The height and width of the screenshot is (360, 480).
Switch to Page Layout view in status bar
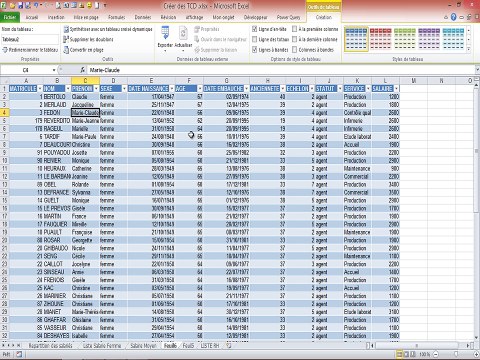coord(406,354)
